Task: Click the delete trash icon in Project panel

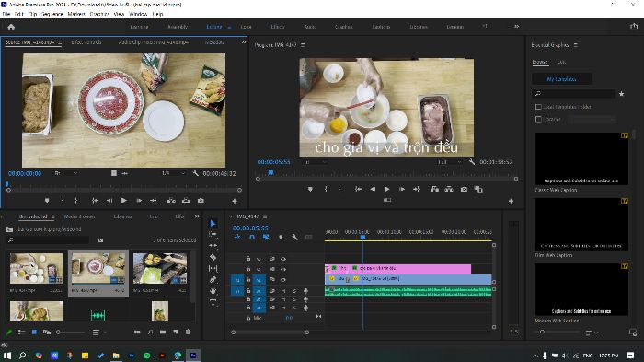Action: pyautogui.click(x=188, y=332)
